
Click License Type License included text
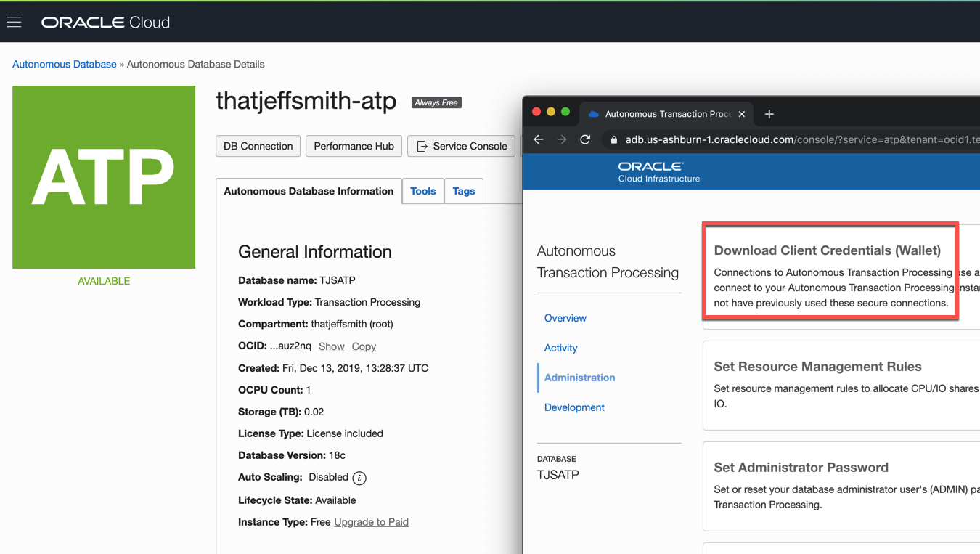click(x=311, y=433)
